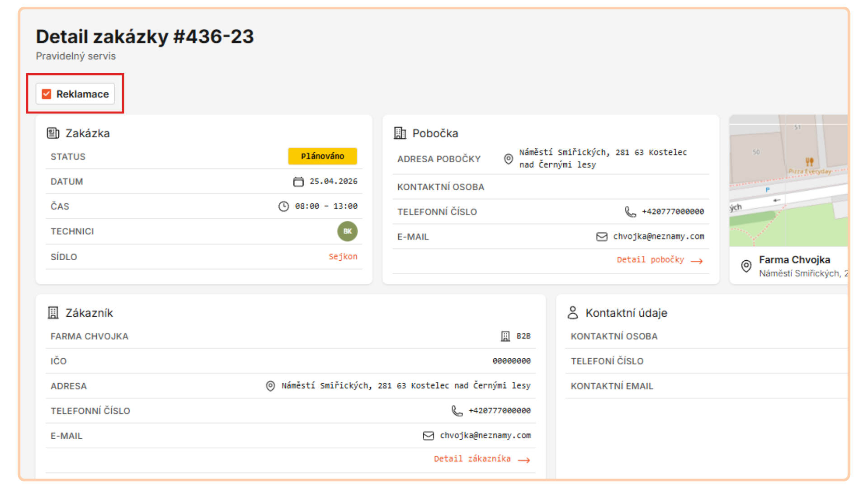868x488 pixels.
Task: Click the yellow Plánováno status badge
Action: coord(322,156)
